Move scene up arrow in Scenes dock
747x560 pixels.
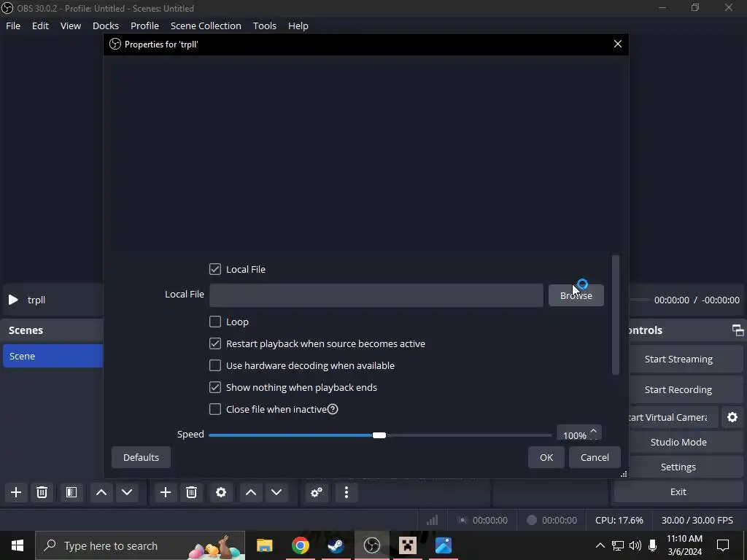[101, 492]
